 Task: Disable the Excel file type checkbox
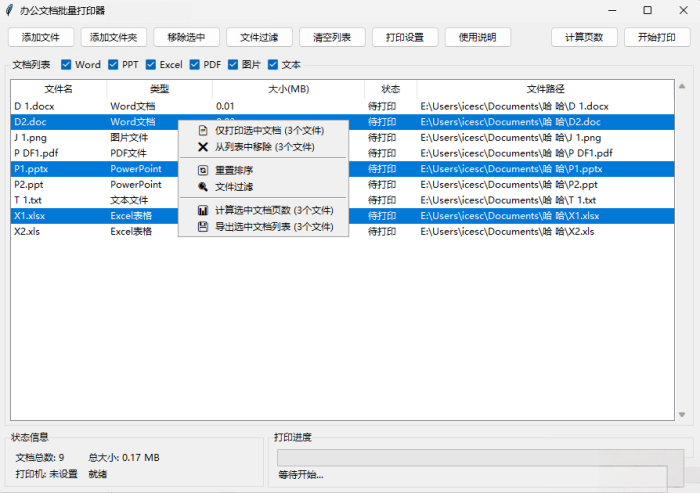pos(151,65)
